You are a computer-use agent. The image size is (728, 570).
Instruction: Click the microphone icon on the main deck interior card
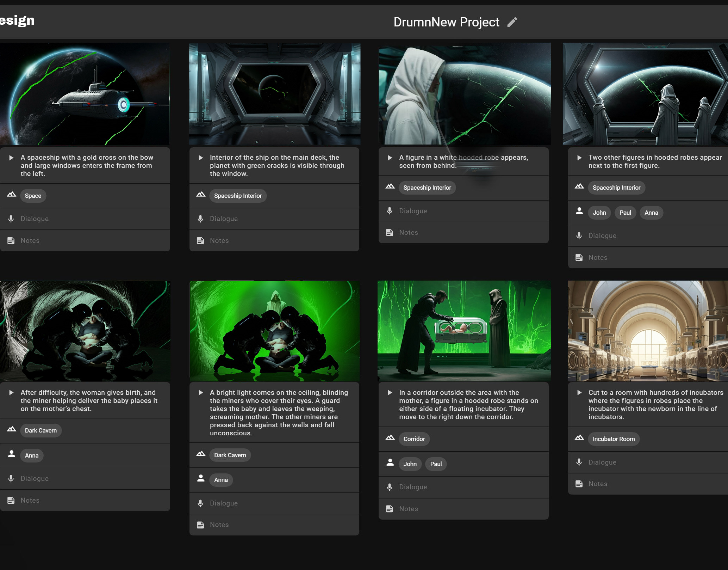point(200,219)
